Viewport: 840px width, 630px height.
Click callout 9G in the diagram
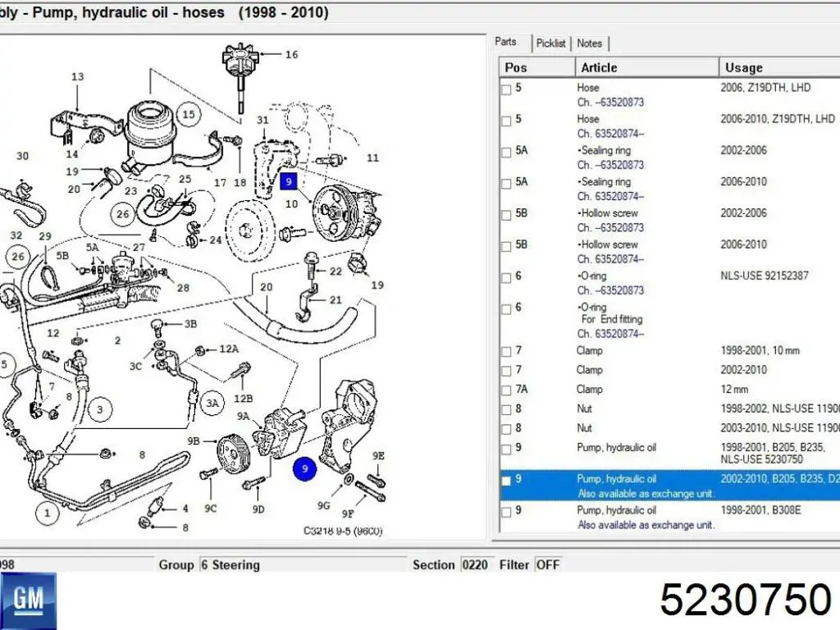[x=323, y=505]
